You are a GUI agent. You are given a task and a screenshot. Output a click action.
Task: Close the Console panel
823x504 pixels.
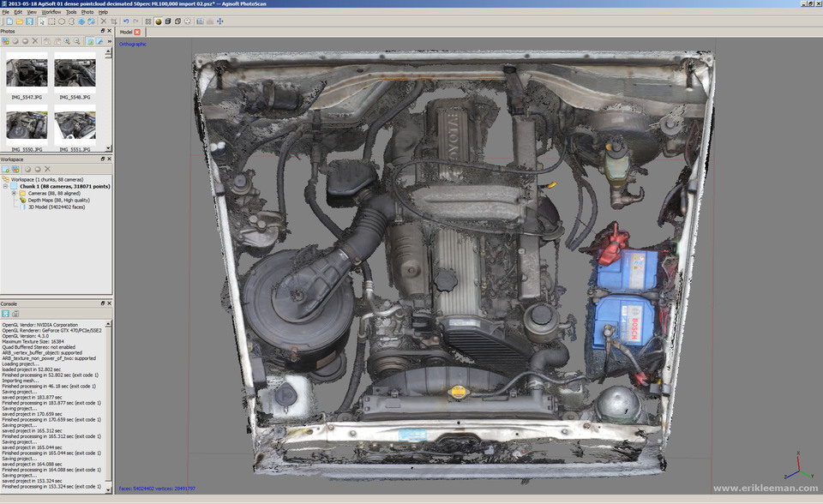click(x=109, y=303)
